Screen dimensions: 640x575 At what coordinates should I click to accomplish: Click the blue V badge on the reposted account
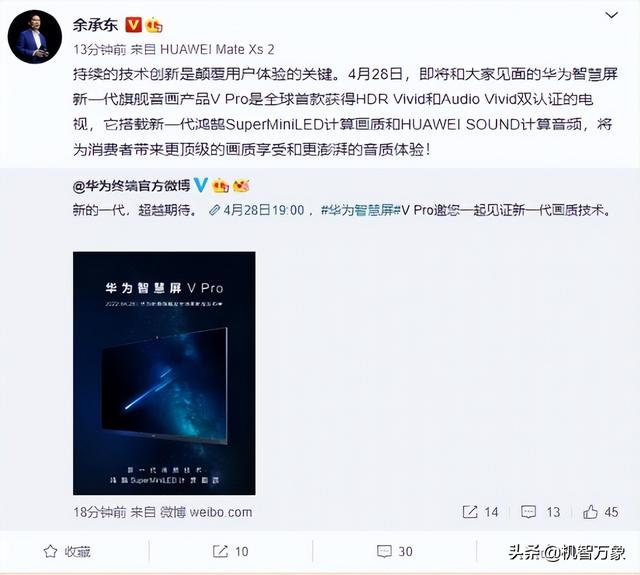200,185
